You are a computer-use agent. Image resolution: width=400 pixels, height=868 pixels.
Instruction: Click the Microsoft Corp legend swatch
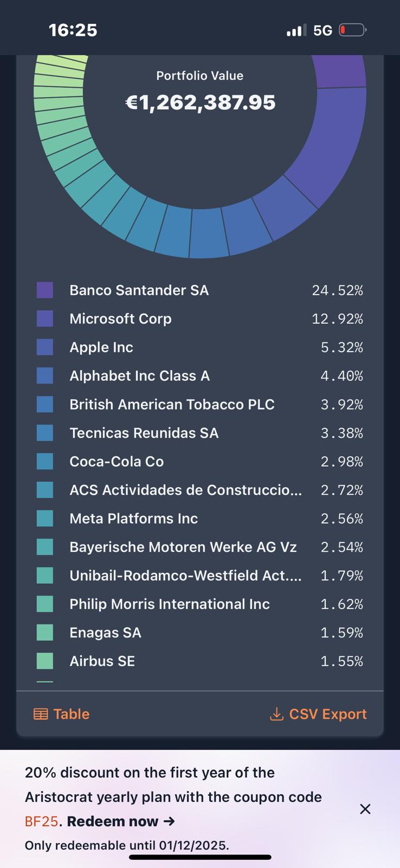[x=45, y=318]
